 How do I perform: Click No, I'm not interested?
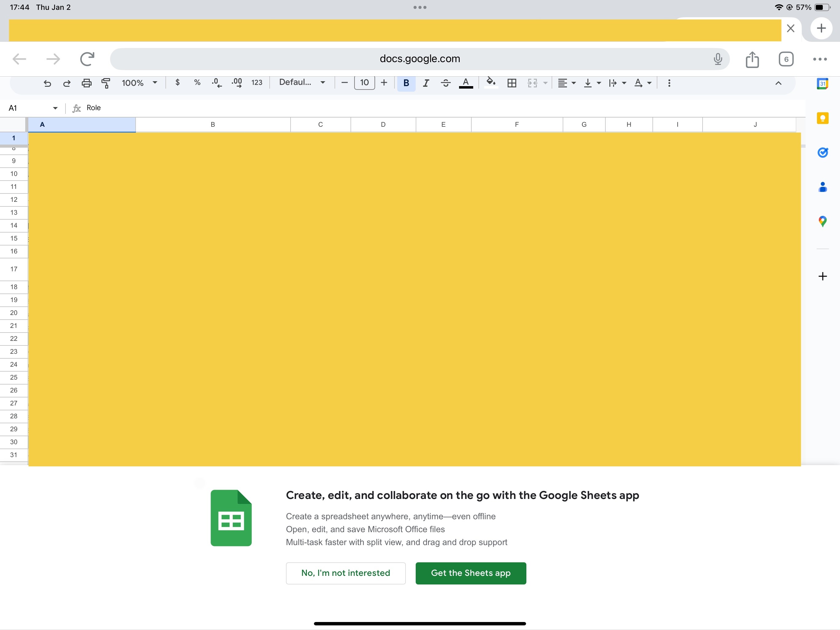click(346, 573)
